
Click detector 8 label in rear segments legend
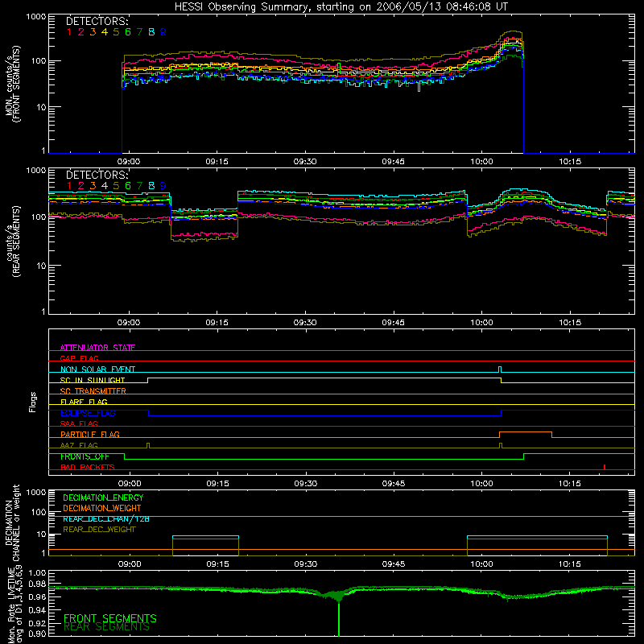click(x=151, y=186)
